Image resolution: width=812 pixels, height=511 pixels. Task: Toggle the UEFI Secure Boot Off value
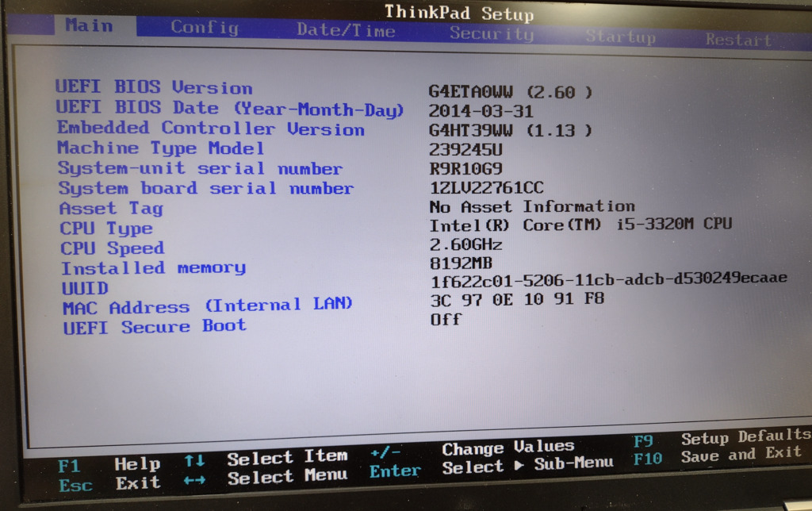coord(446,320)
